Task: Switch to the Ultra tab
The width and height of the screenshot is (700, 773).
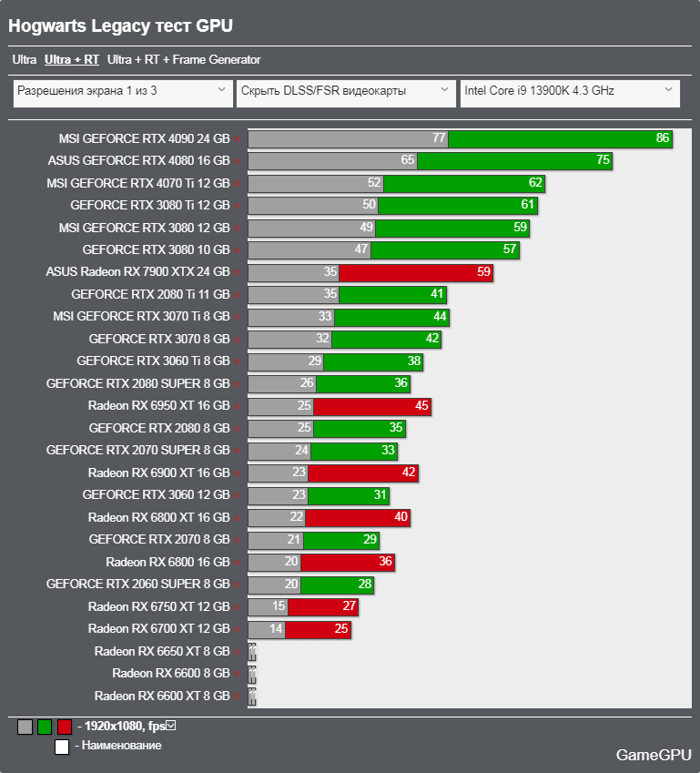Action: [25, 60]
